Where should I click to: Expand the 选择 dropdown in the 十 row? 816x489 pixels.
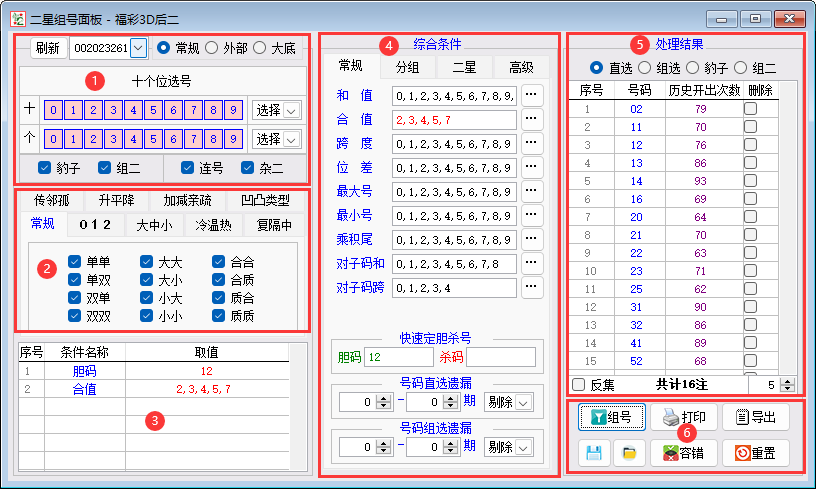(x=292, y=110)
